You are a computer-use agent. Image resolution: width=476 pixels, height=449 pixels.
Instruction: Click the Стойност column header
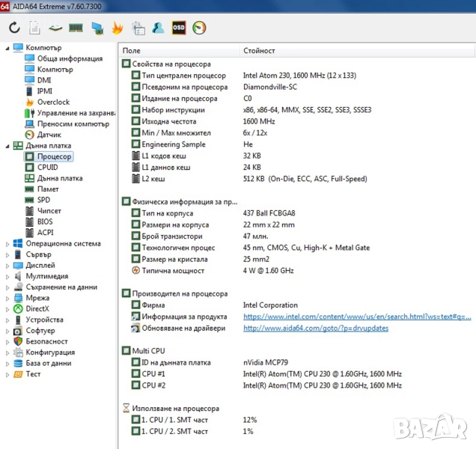click(259, 51)
